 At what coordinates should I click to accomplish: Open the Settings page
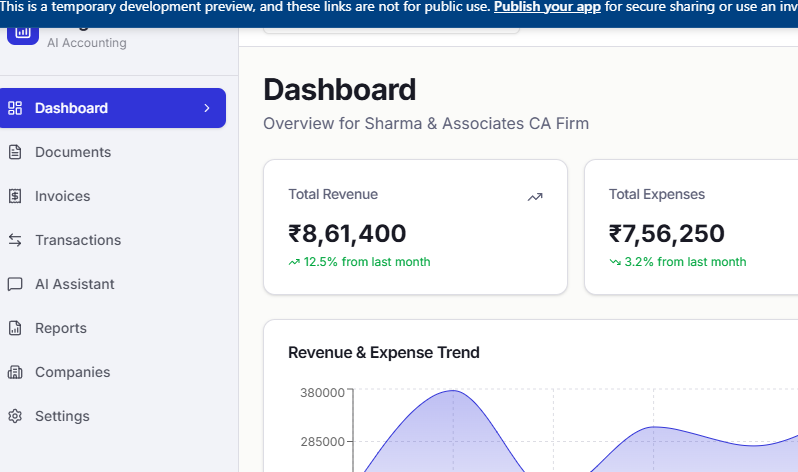[x=113, y=416]
